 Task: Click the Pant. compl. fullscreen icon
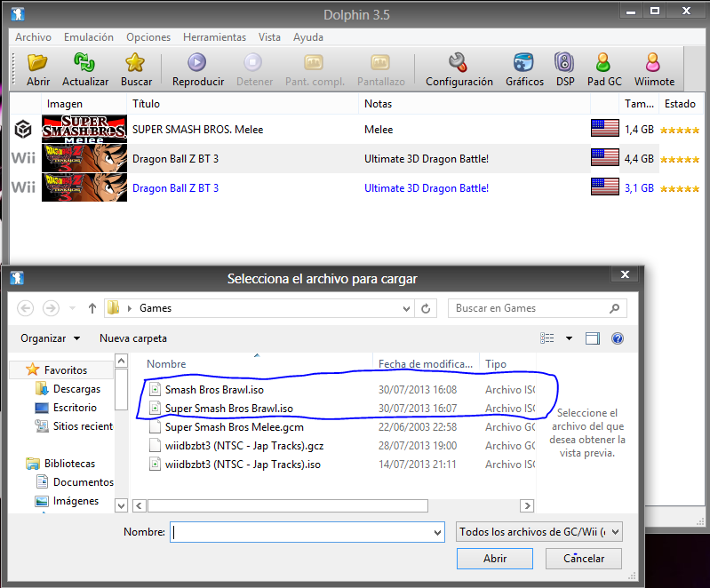click(x=314, y=62)
